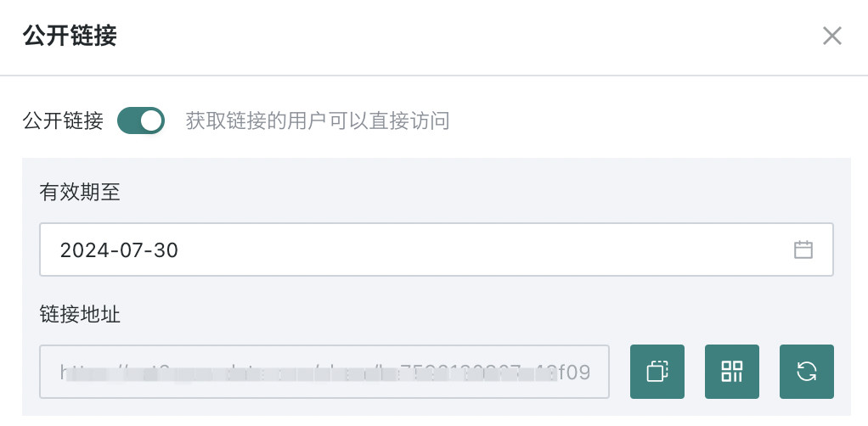Open the calendar icon in expiry field

[803, 249]
